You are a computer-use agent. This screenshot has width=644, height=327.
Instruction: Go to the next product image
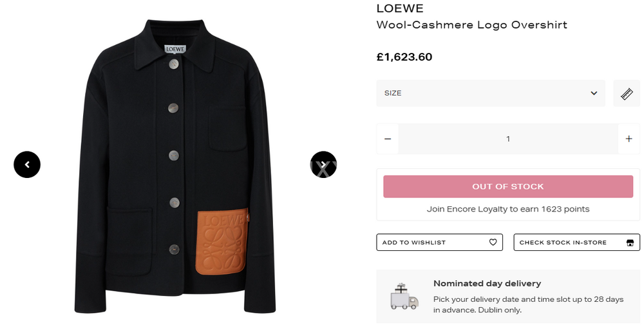324,165
